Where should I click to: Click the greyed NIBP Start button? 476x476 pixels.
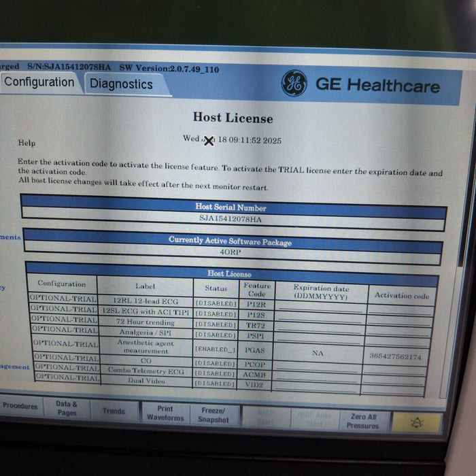tap(265, 418)
